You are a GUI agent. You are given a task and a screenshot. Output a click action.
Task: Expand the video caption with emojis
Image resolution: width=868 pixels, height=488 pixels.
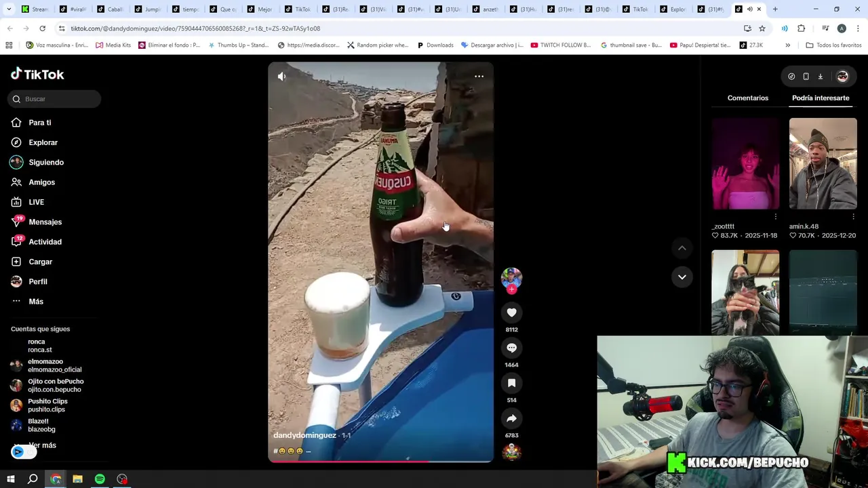coord(292,451)
